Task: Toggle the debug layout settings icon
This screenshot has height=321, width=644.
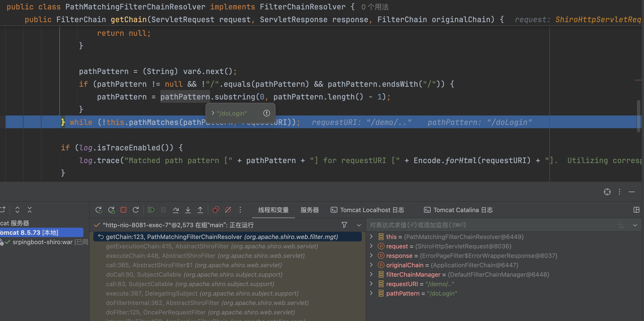Action: coord(636,210)
